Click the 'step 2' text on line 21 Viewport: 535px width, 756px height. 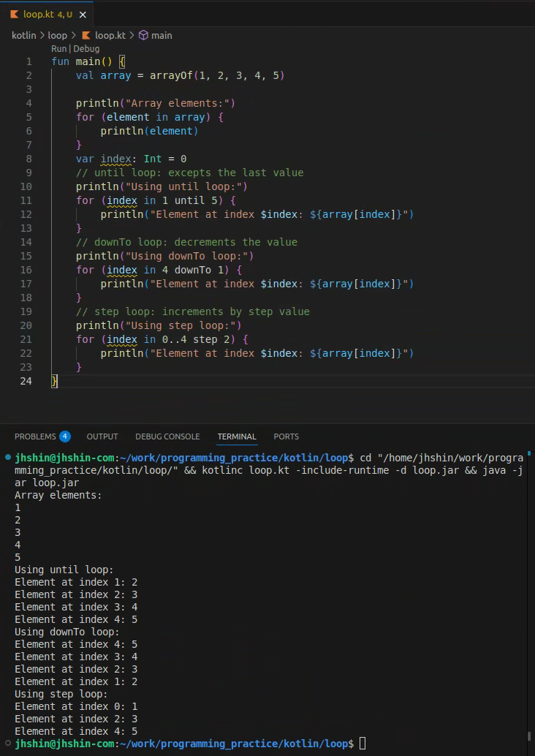(x=211, y=339)
